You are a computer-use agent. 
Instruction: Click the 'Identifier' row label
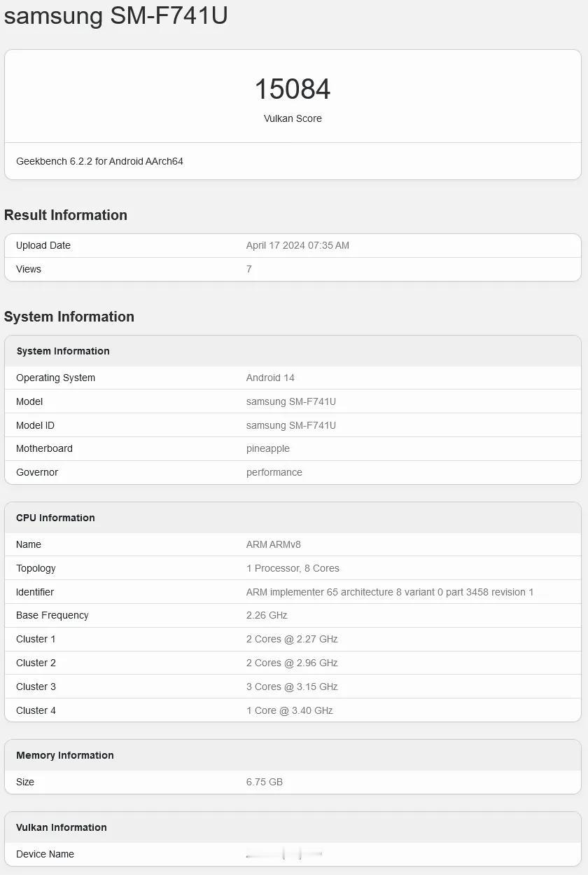[x=35, y=592]
